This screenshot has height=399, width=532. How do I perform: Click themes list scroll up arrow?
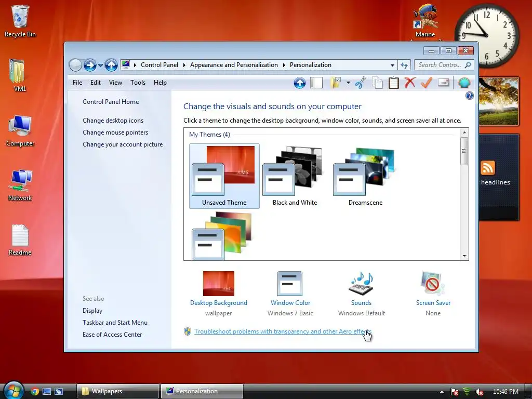click(464, 132)
